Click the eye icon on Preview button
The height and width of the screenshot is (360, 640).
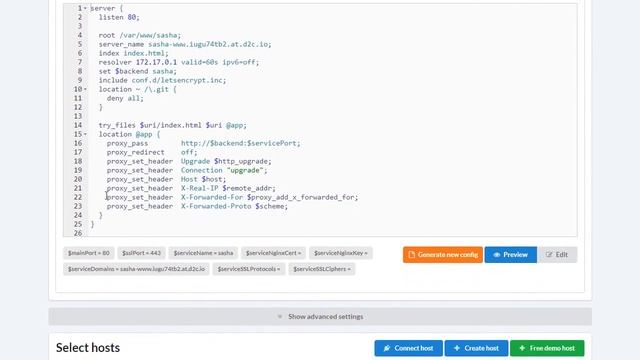(497, 255)
